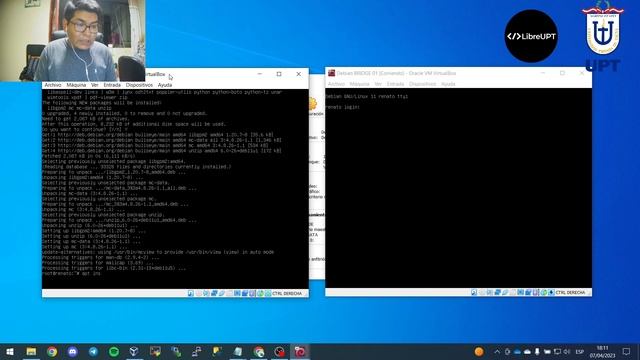Screen dimensions: 640x360
Task: Open taskbar clock and date
Action: [602, 351]
